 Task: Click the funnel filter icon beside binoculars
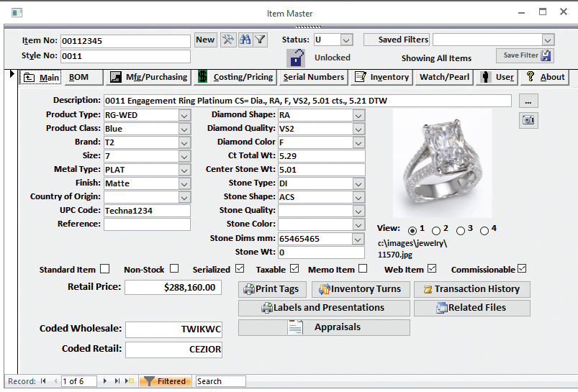pos(260,40)
